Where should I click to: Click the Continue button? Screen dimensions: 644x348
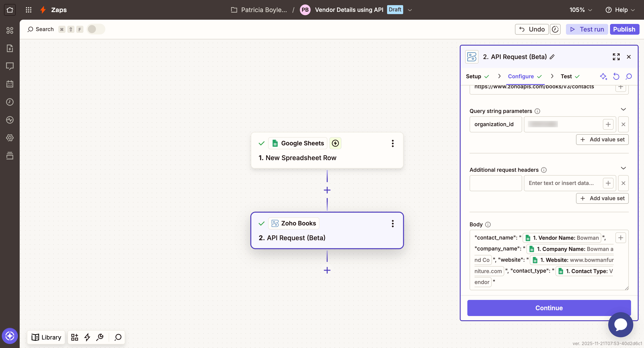click(x=549, y=308)
